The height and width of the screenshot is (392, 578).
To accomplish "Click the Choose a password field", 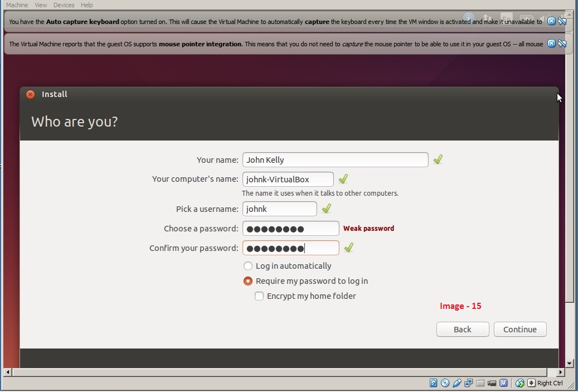I will pos(291,228).
